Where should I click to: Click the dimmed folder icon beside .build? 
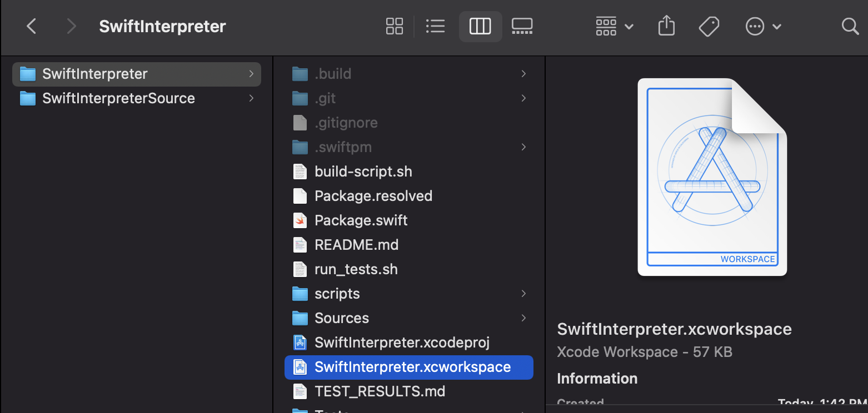[300, 74]
